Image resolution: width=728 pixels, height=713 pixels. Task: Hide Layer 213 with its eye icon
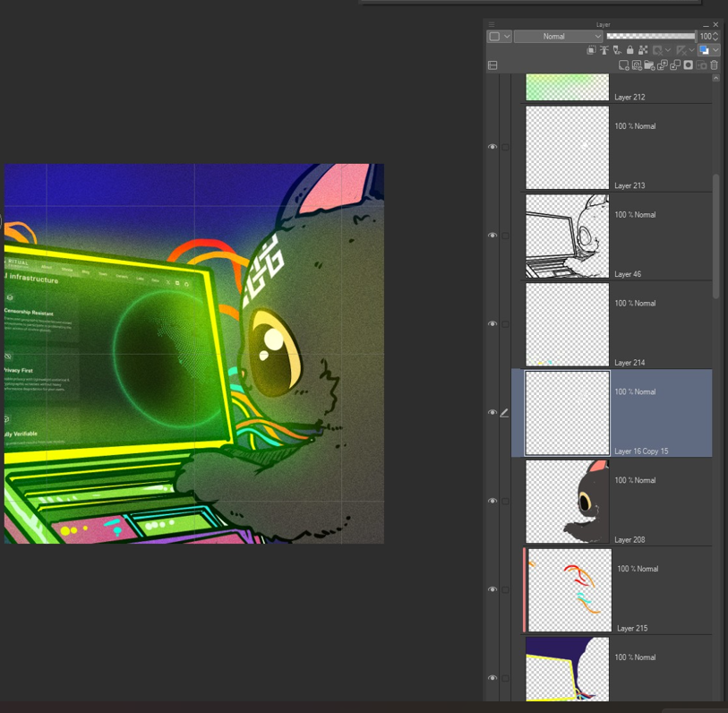point(492,147)
